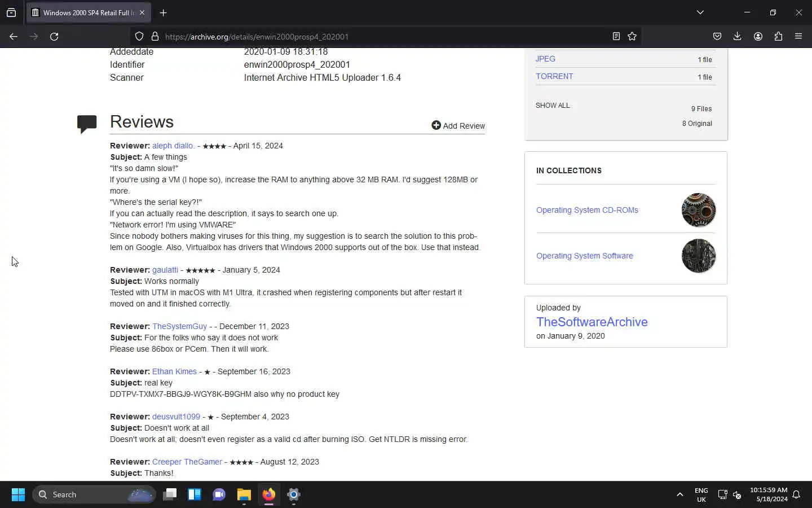View site security lock information
This screenshot has height=508, width=812.
click(155, 36)
